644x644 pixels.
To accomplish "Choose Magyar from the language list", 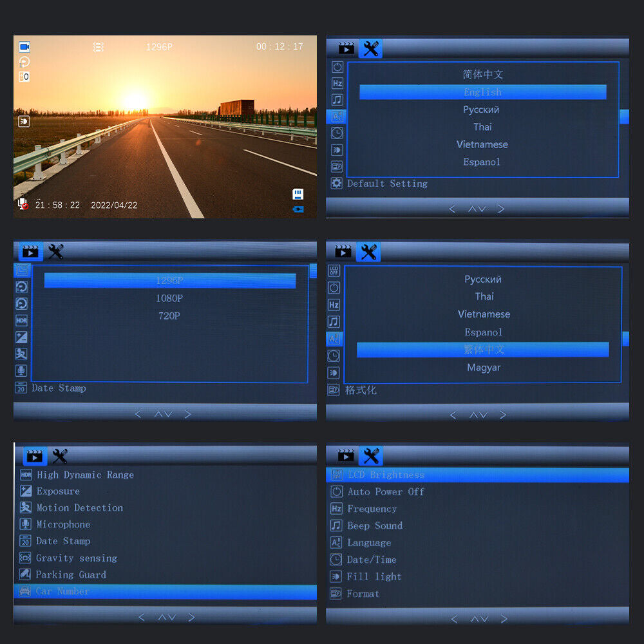I will pos(484,368).
